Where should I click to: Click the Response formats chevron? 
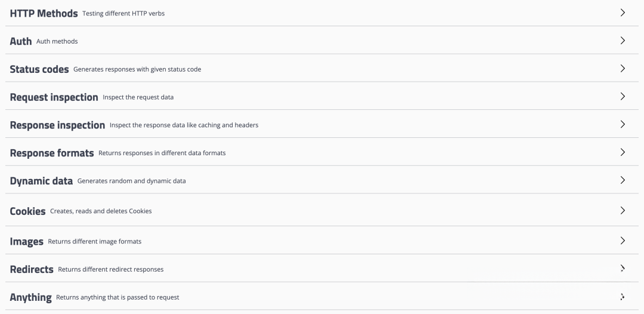point(623,152)
